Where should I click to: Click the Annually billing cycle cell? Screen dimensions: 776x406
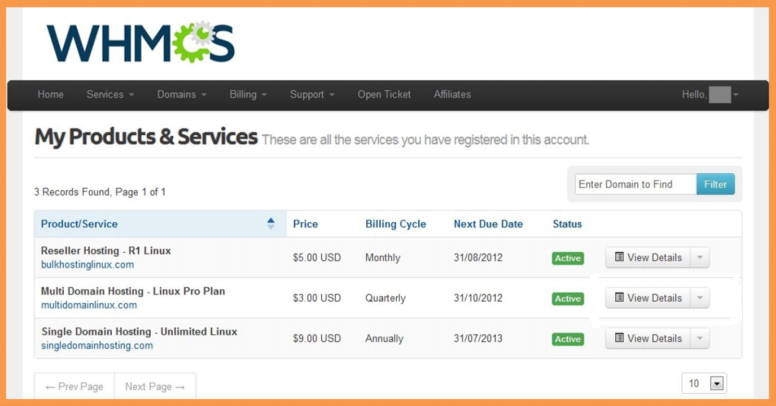click(384, 339)
